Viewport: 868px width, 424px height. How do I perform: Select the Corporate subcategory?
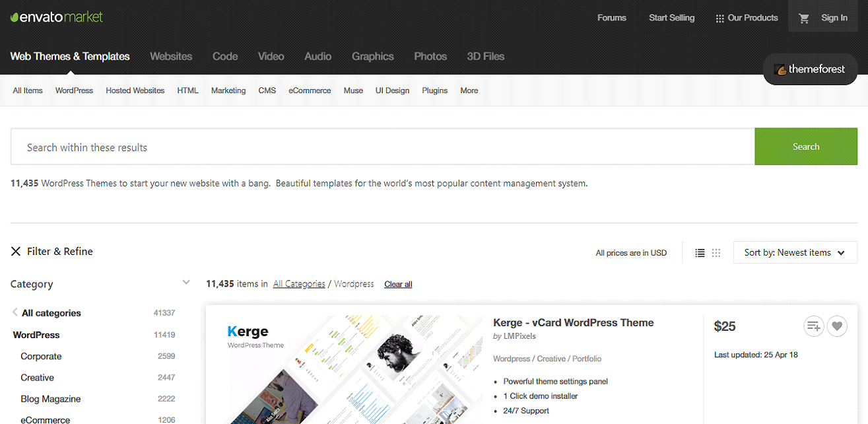tap(41, 356)
